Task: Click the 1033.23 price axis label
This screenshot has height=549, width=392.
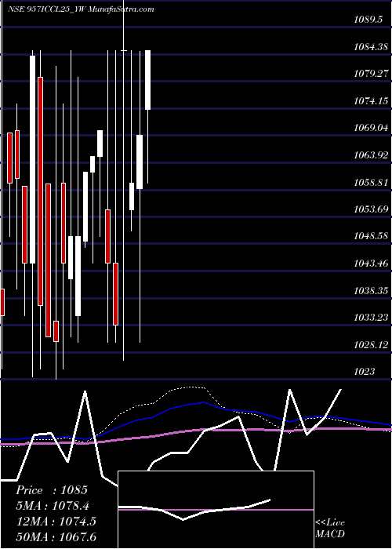Action: [371, 318]
